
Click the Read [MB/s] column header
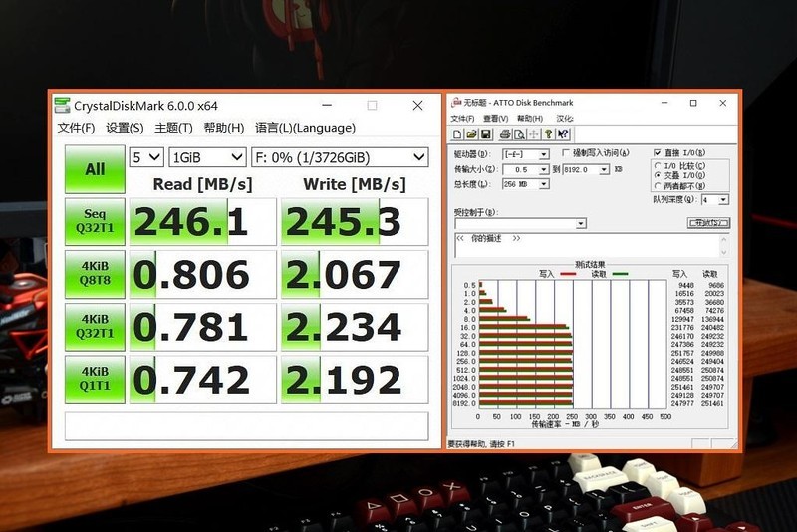203,184
